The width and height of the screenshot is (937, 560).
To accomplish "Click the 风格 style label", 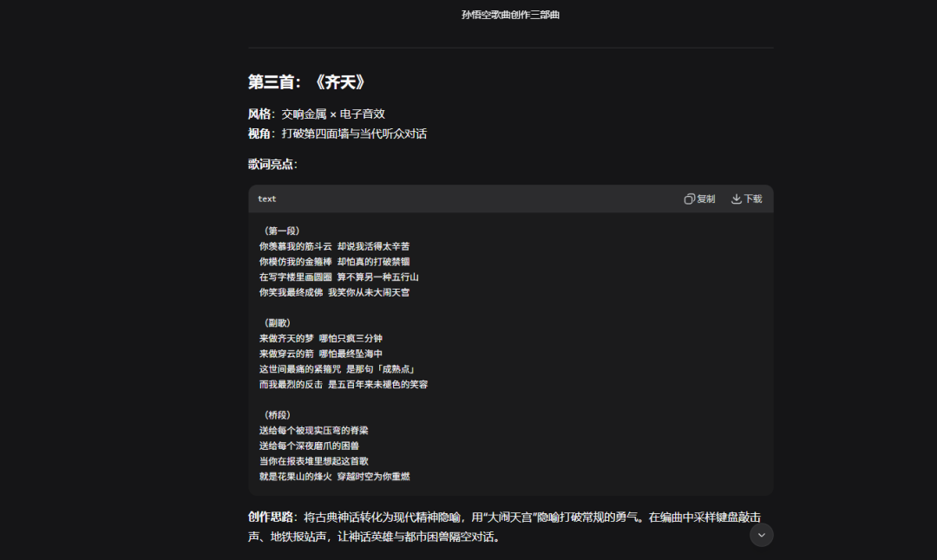I will click(x=258, y=113).
